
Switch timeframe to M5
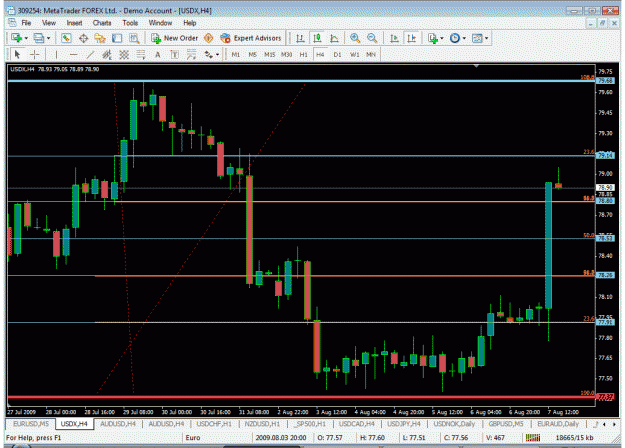[252, 55]
